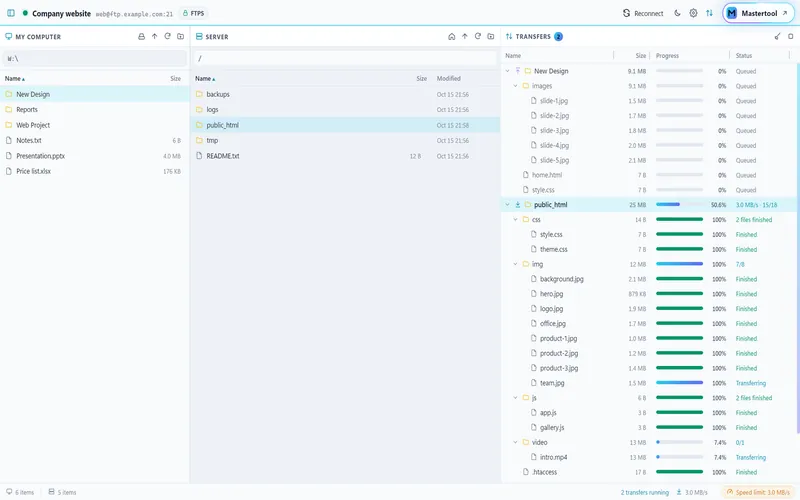
Task: Create new folder in My Computer
Action: 181,36
